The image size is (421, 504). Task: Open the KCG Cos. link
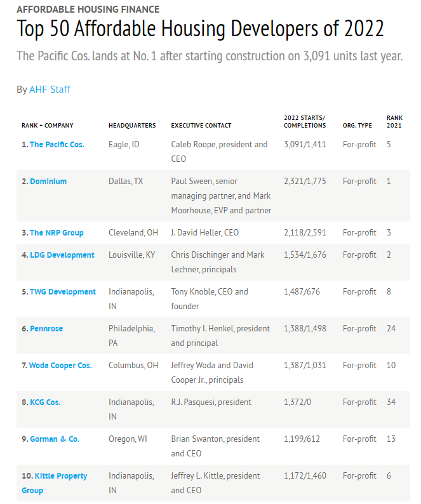point(45,402)
